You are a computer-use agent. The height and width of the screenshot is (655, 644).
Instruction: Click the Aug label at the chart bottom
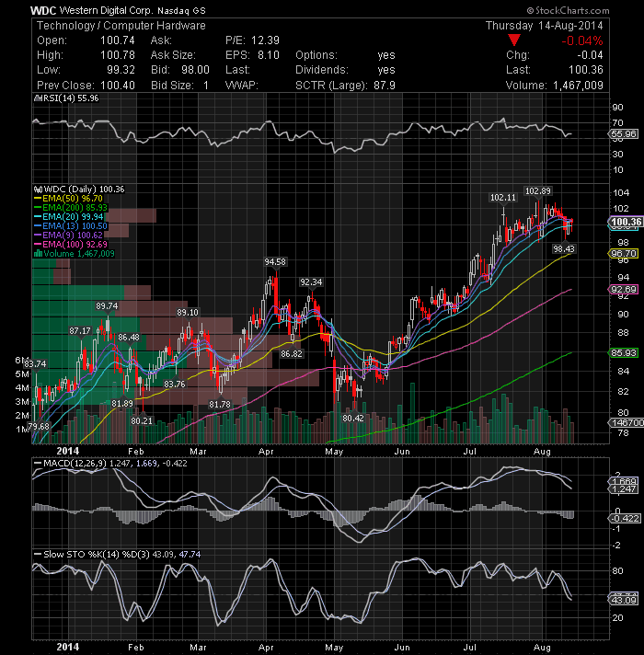542,648
